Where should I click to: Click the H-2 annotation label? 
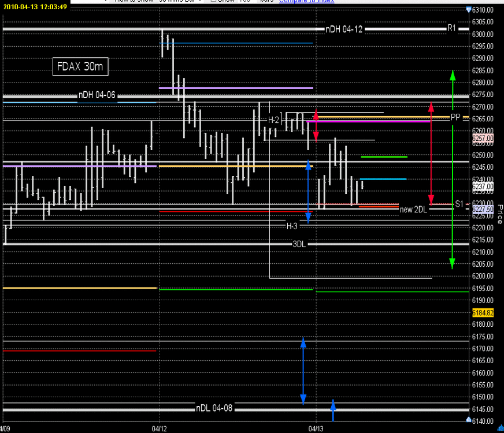(273, 120)
